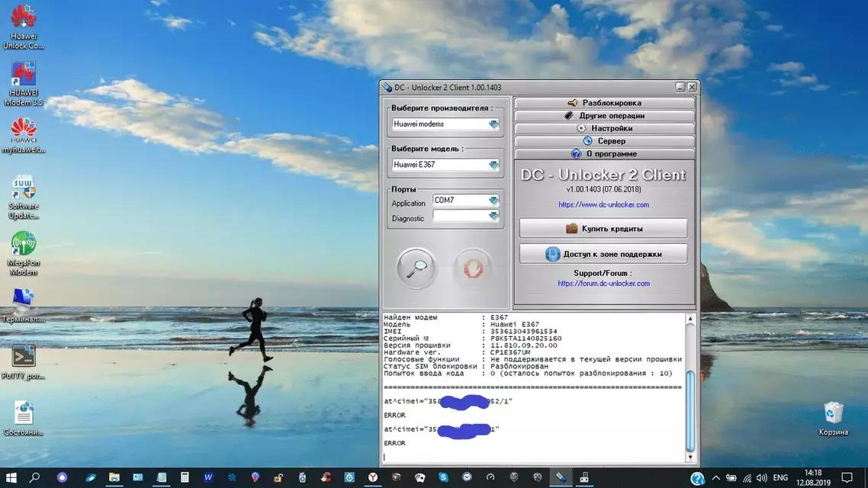Open the PuTTY desktop shortcut
Viewport: 868px width, 488px height.
pos(24,358)
